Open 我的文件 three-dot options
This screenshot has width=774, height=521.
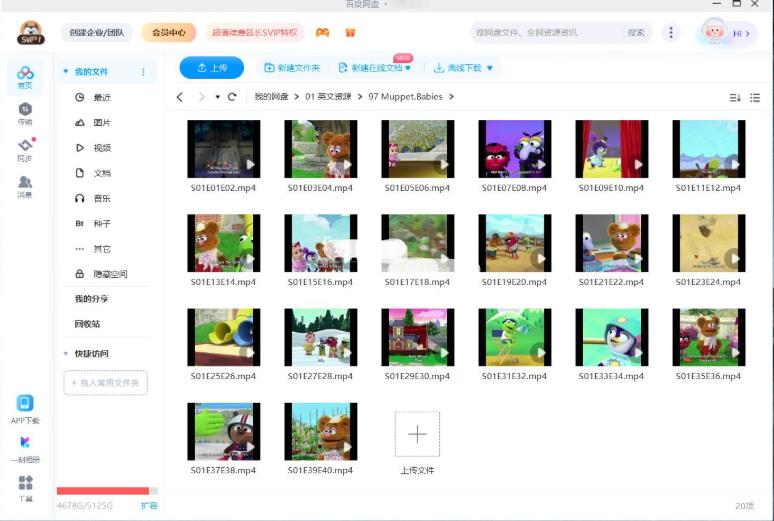point(143,72)
